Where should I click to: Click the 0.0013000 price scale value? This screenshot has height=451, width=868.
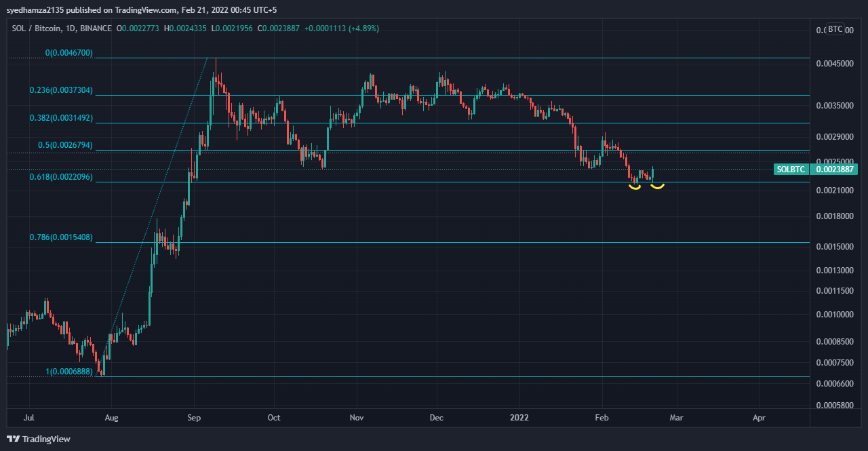[833, 271]
